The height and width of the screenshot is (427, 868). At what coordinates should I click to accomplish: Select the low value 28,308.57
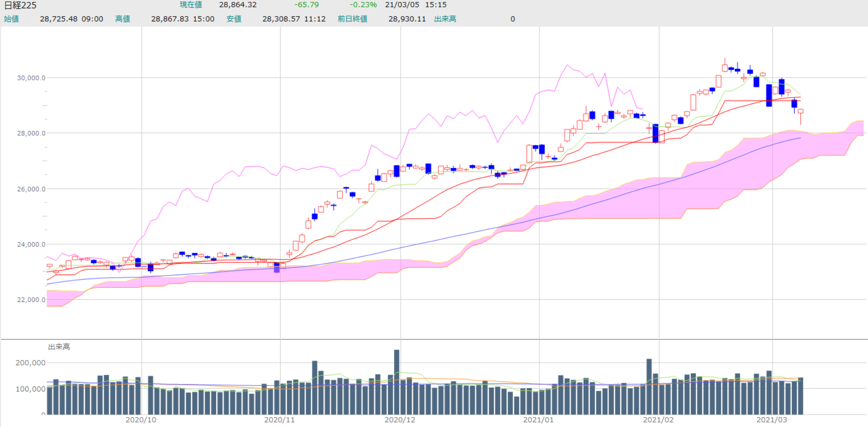(281, 19)
